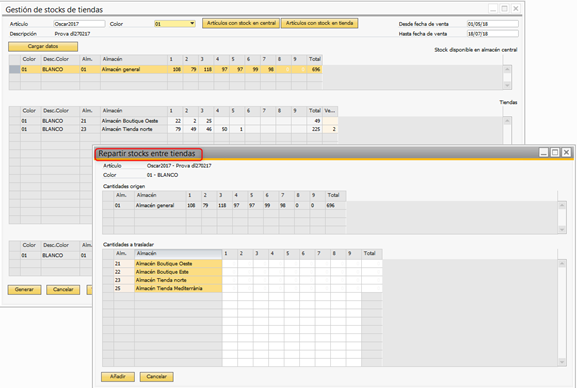Screen dimensions: 577x388
Task: Click Desc.Color header in central stock table
Action: [60, 59]
